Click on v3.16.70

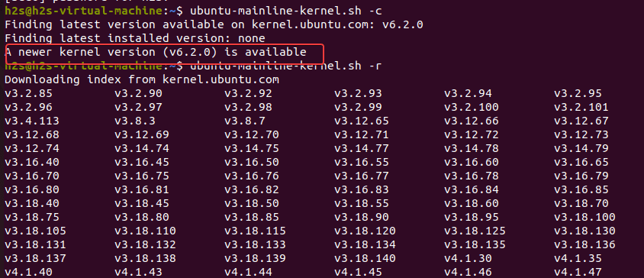pos(32,176)
